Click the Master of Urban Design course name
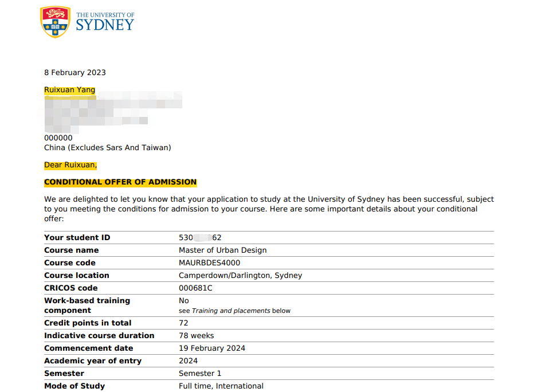The width and height of the screenshot is (537, 392). [222, 250]
